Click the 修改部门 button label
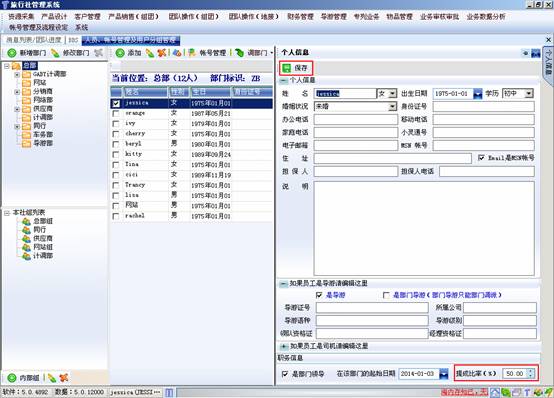Image resolution: width=554 pixels, height=398 pixels. click(x=76, y=53)
